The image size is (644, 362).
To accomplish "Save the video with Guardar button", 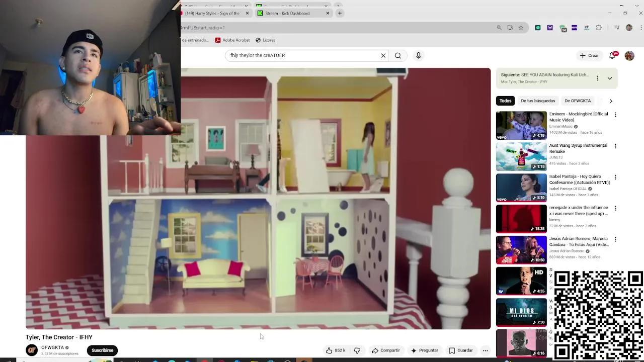I will coord(460,350).
